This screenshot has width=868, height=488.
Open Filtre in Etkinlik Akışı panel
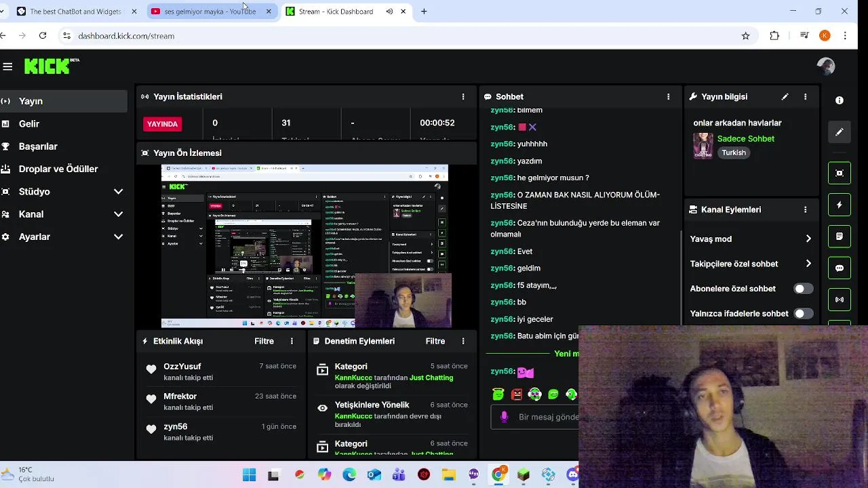click(x=264, y=342)
